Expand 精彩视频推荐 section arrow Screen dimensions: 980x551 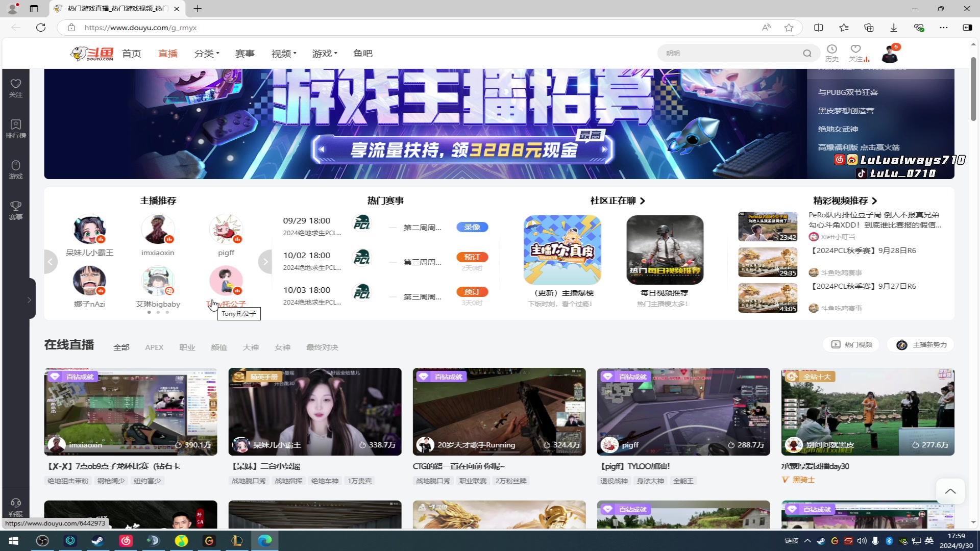point(874,201)
